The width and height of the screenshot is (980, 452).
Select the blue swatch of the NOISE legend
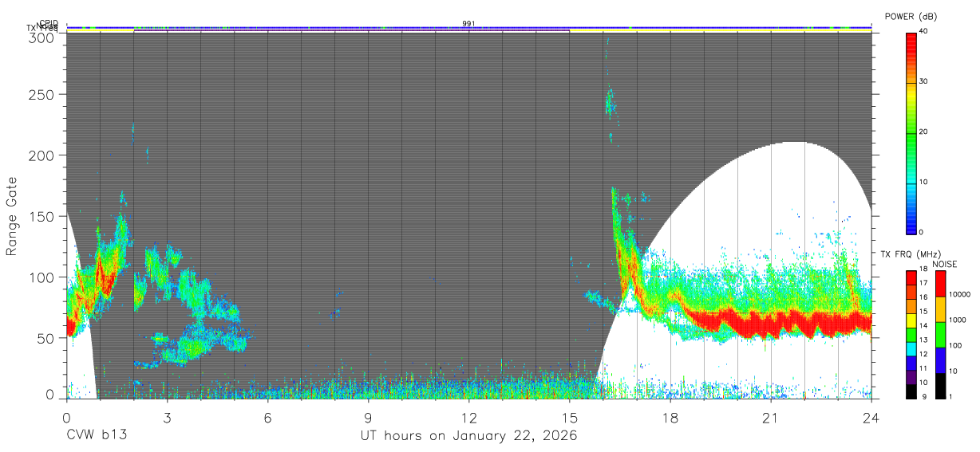click(941, 360)
